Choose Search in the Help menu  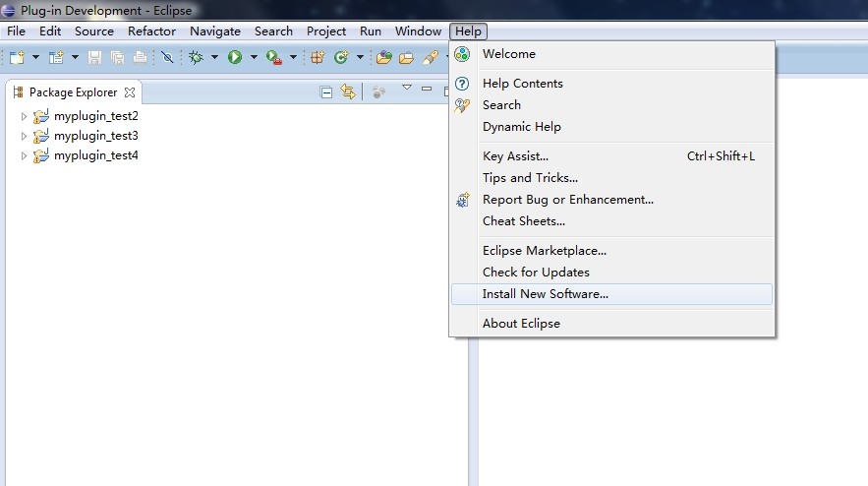[x=611, y=105]
